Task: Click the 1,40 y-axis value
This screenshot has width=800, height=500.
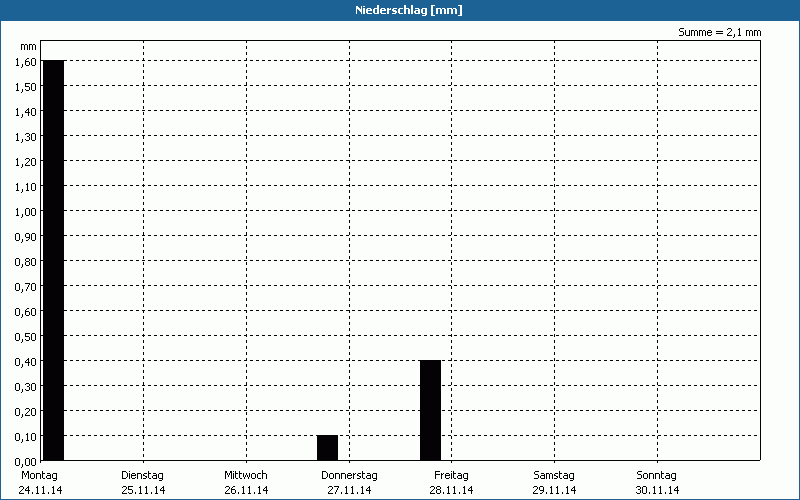Action: pos(26,112)
